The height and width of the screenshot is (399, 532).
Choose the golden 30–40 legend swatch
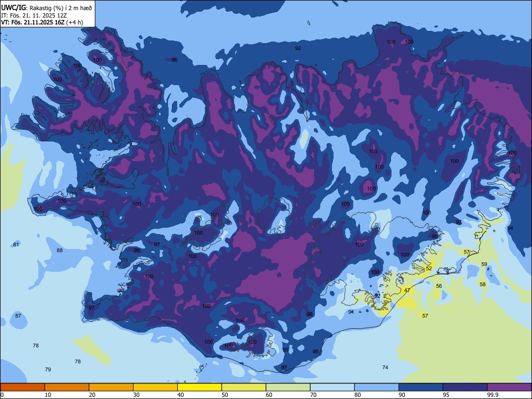[155, 387]
